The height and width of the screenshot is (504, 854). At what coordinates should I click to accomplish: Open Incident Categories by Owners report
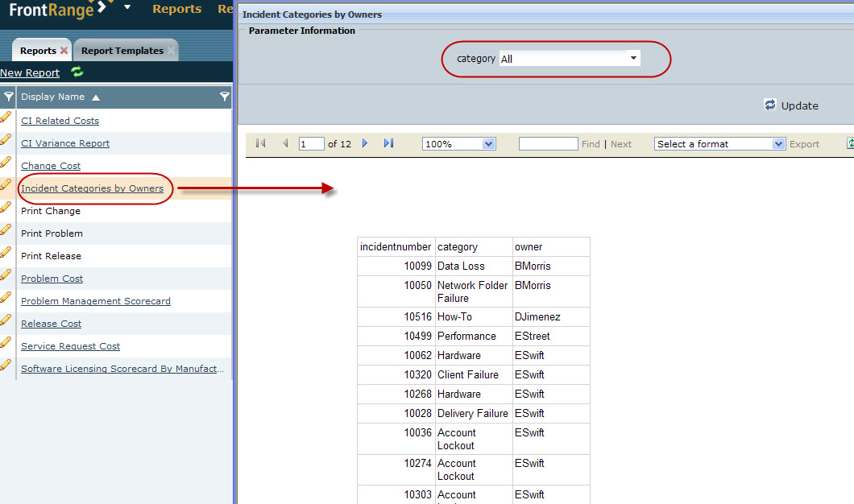(92, 188)
